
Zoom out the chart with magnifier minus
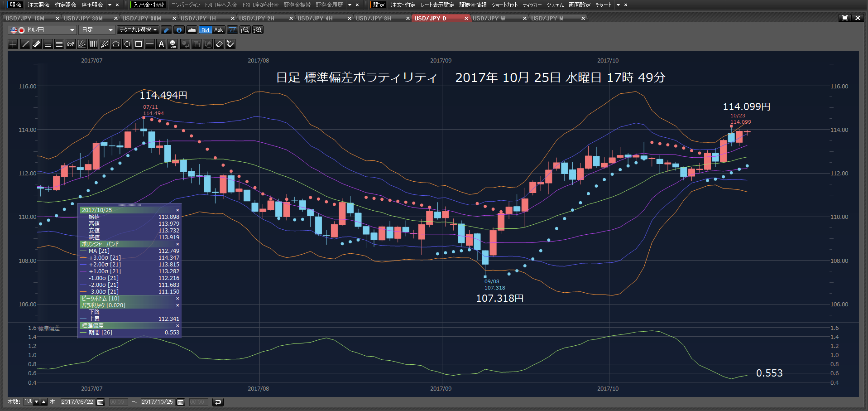coord(245,30)
